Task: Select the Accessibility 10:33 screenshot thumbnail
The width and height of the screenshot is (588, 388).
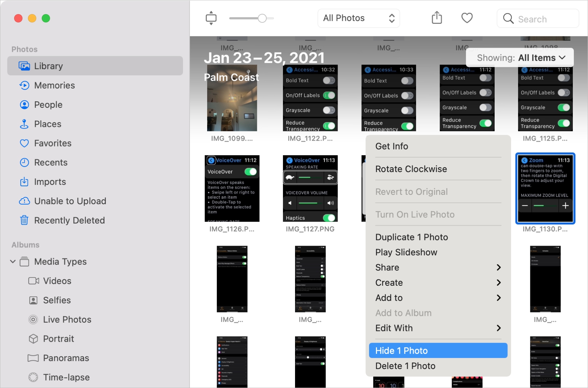Action: click(389, 98)
